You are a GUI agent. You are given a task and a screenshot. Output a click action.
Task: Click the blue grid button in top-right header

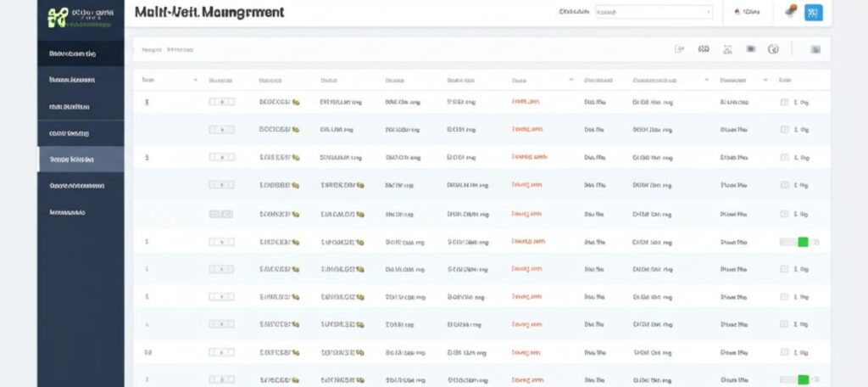click(813, 12)
